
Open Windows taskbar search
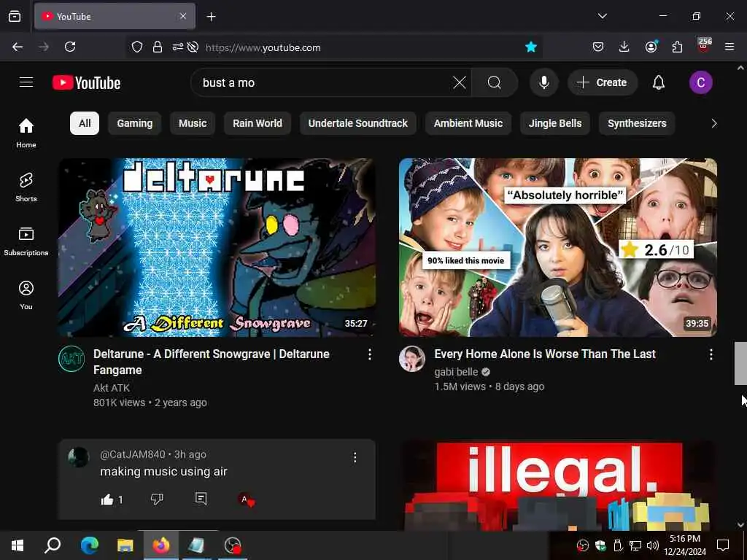coord(53,545)
